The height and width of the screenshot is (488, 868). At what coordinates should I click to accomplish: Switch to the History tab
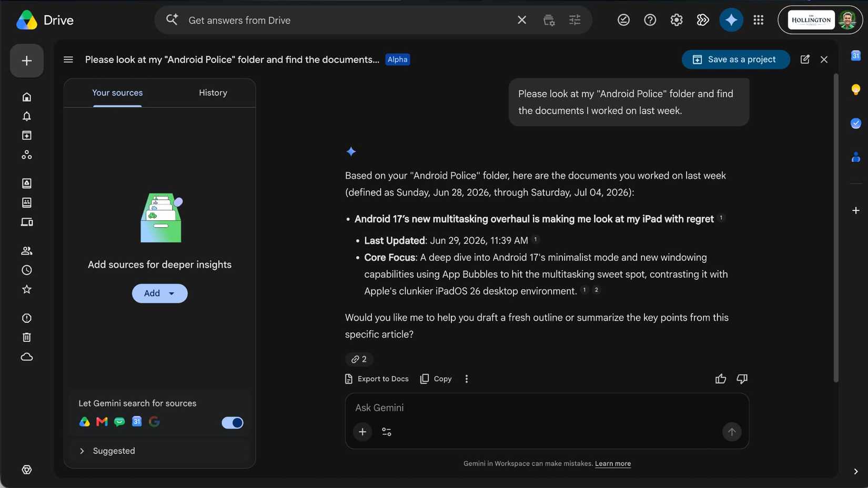point(213,93)
